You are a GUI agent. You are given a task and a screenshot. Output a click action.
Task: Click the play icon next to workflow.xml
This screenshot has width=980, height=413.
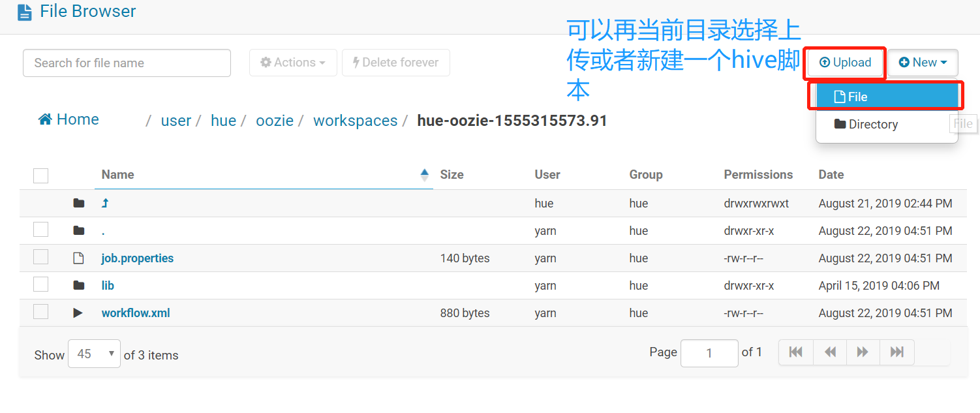pos(78,313)
